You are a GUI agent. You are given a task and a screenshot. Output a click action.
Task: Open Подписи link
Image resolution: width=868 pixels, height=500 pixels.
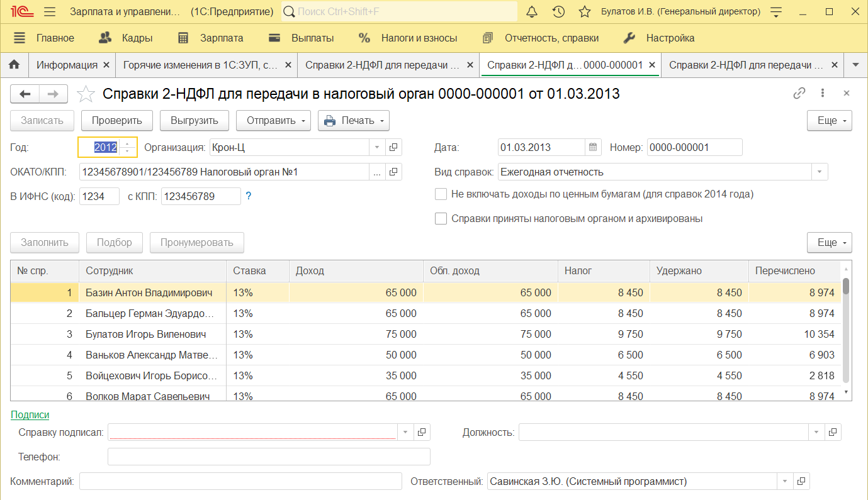coord(30,414)
